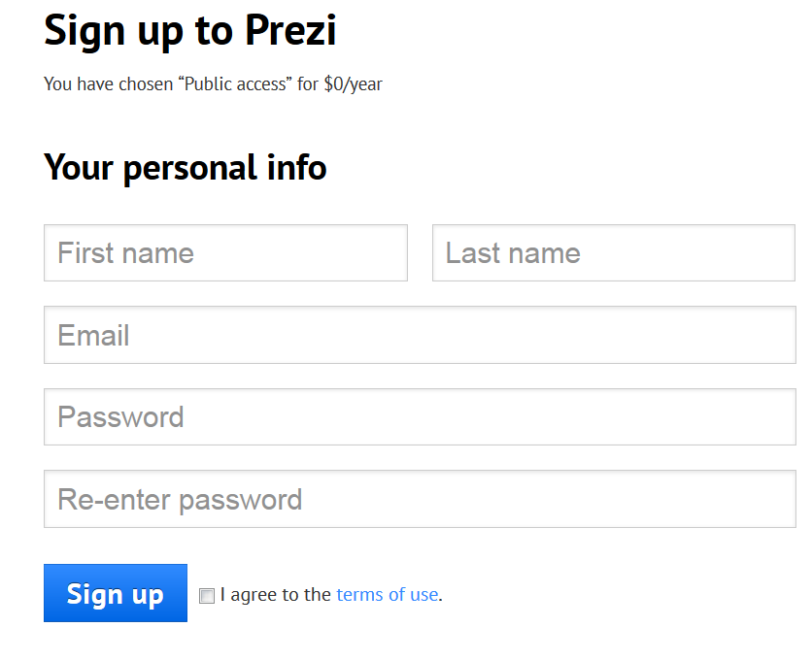Click into the Password field

point(420,417)
